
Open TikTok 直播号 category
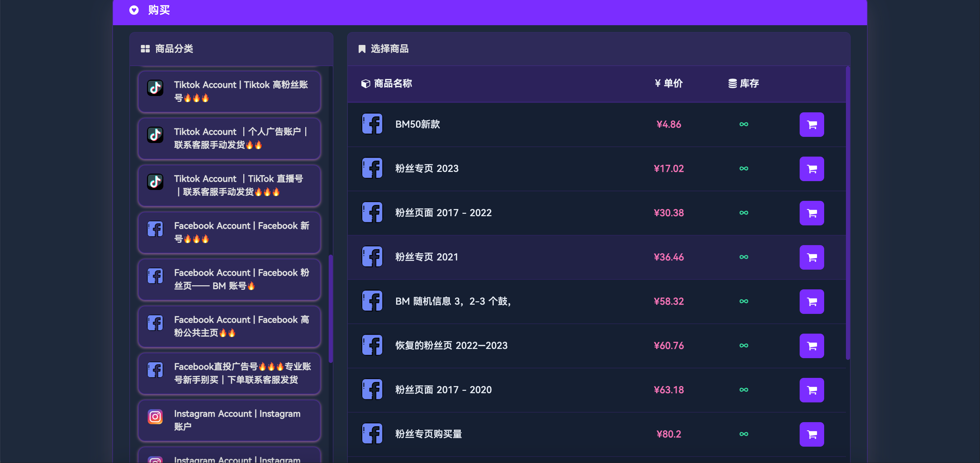(229, 186)
